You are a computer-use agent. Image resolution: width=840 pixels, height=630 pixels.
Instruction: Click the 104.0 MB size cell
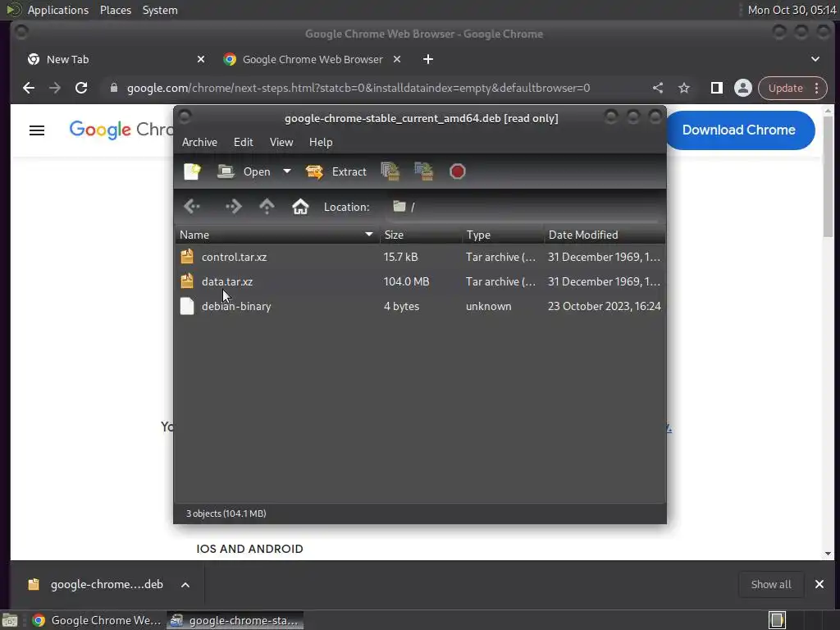tap(406, 282)
